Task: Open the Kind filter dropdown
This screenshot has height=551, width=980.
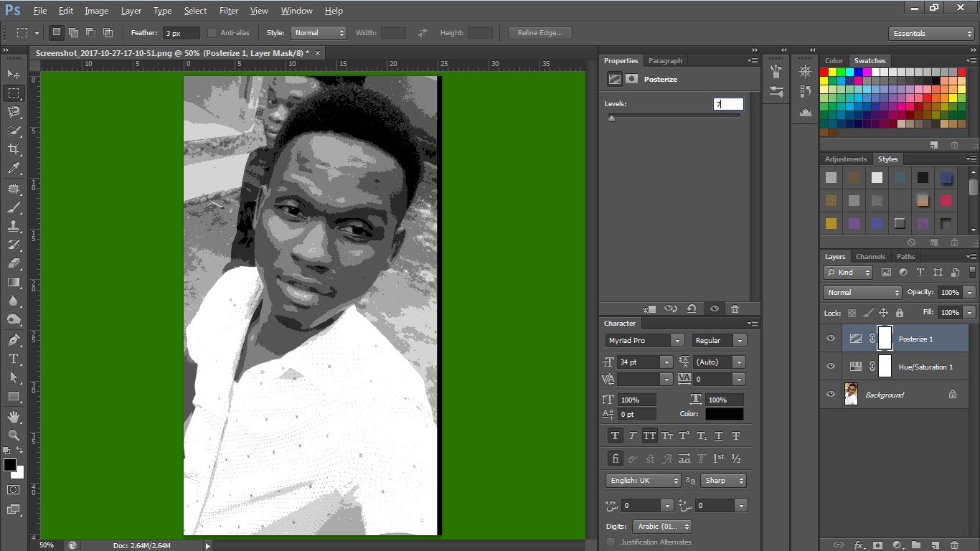Action: [x=848, y=273]
